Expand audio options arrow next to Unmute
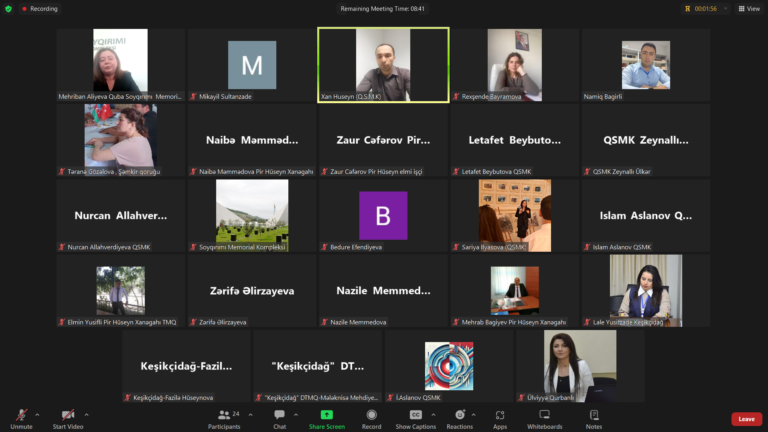This screenshot has height=432, width=768. click(37, 415)
